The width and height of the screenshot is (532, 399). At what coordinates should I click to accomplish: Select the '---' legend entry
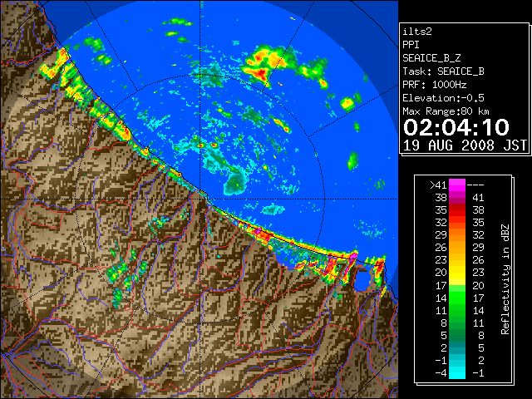475,185
